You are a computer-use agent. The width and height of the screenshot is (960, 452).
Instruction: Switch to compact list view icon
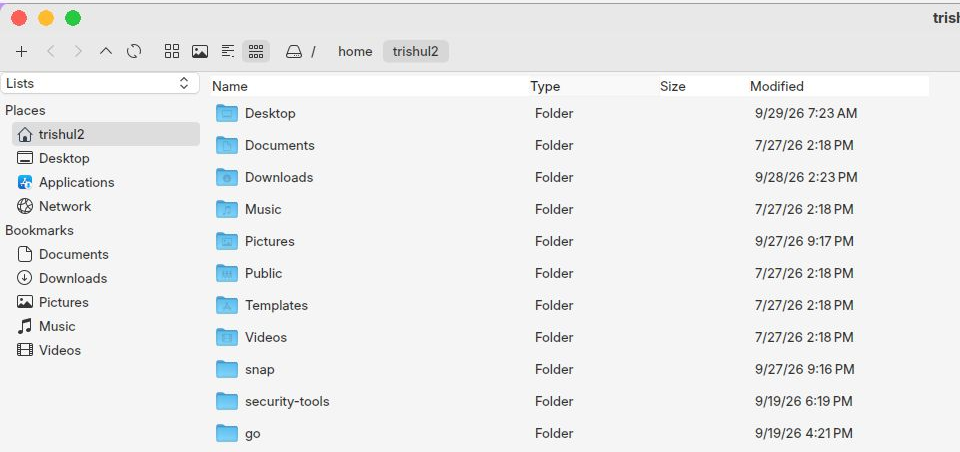click(228, 51)
